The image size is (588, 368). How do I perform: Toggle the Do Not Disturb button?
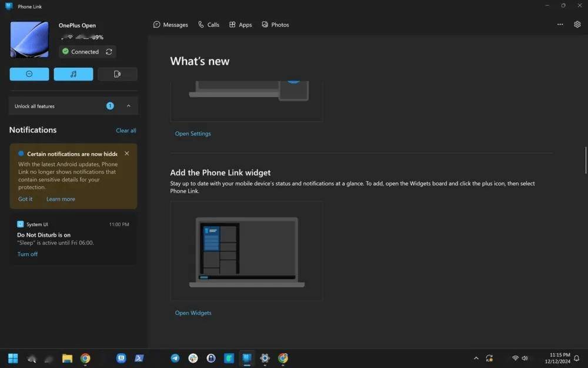tap(29, 74)
